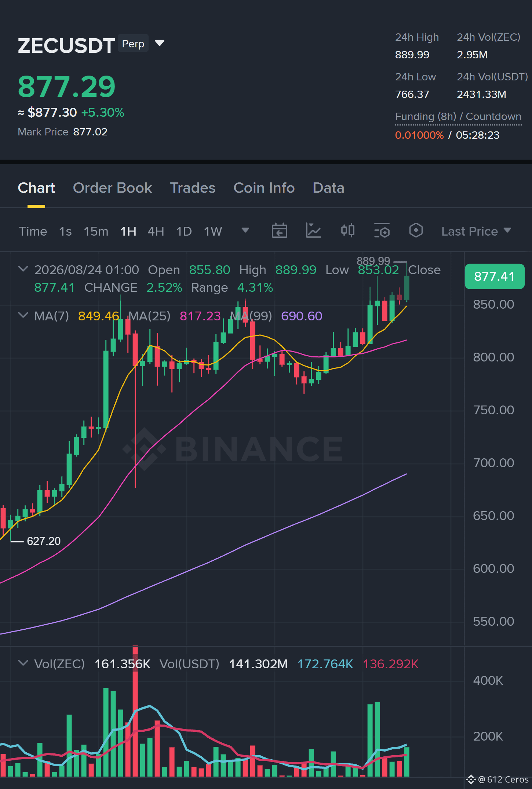Viewport: 532px width, 789px height.
Task: Expand the more time intervals dropdown arrow
Action: point(245,230)
